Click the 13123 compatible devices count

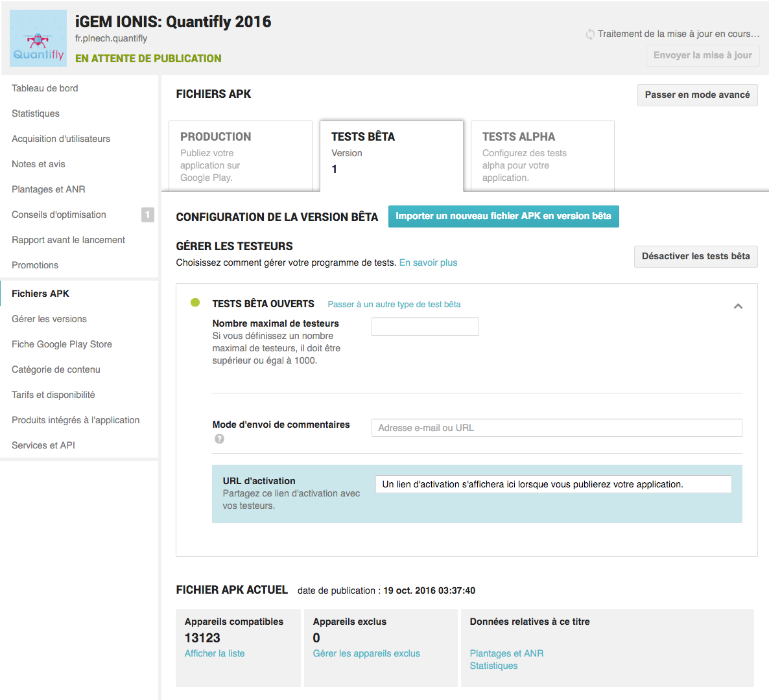click(x=202, y=638)
